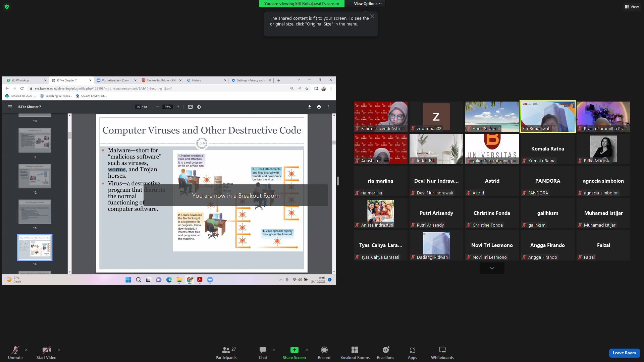The width and height of the screenshot is (644, 362).
Task: Expand audio options arrow beside Unmute
Action: click(26, 350)
